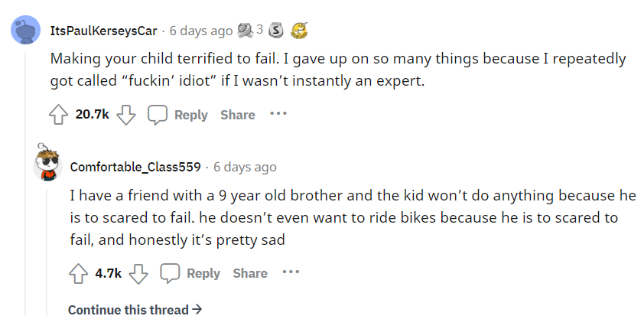Click the gold smiley award icon
The image size is (644, 316).
click(x=301, y=31)
